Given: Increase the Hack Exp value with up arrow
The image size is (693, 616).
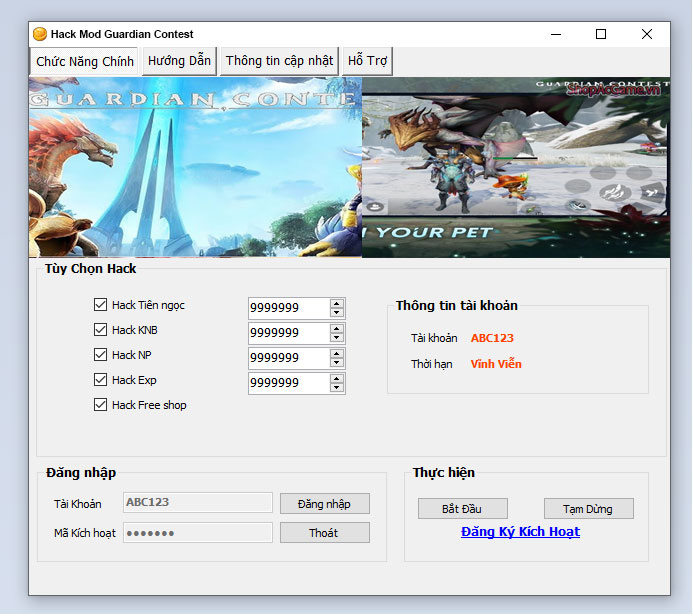Looking at the screenshot, I should (x=337, y=379).
